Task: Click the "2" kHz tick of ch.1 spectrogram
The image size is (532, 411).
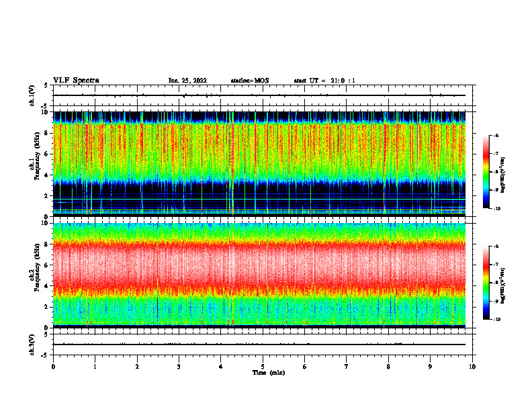Action: tap(47, 195)
